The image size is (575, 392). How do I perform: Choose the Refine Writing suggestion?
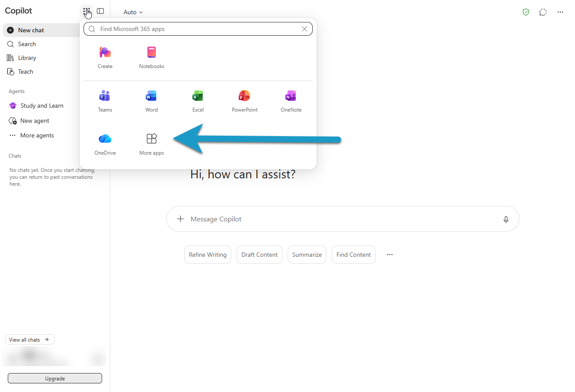click(208, 255)
